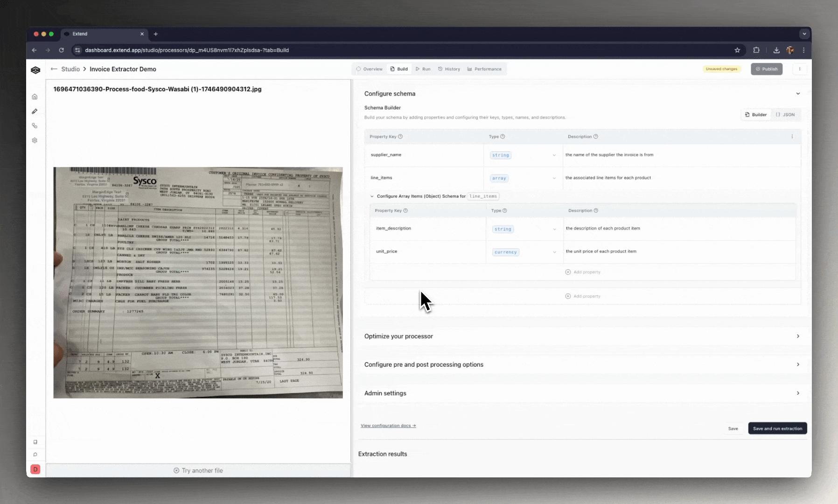Open the Performance tab

pyautogui.click(x=484, y=69)
